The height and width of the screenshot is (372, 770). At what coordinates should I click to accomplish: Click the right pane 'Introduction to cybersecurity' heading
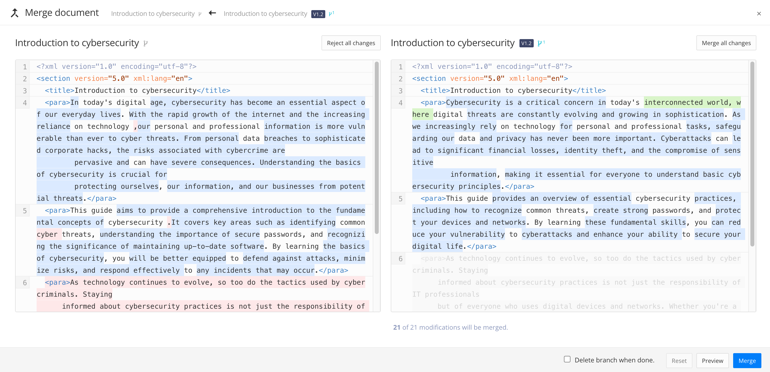point(452,43)
